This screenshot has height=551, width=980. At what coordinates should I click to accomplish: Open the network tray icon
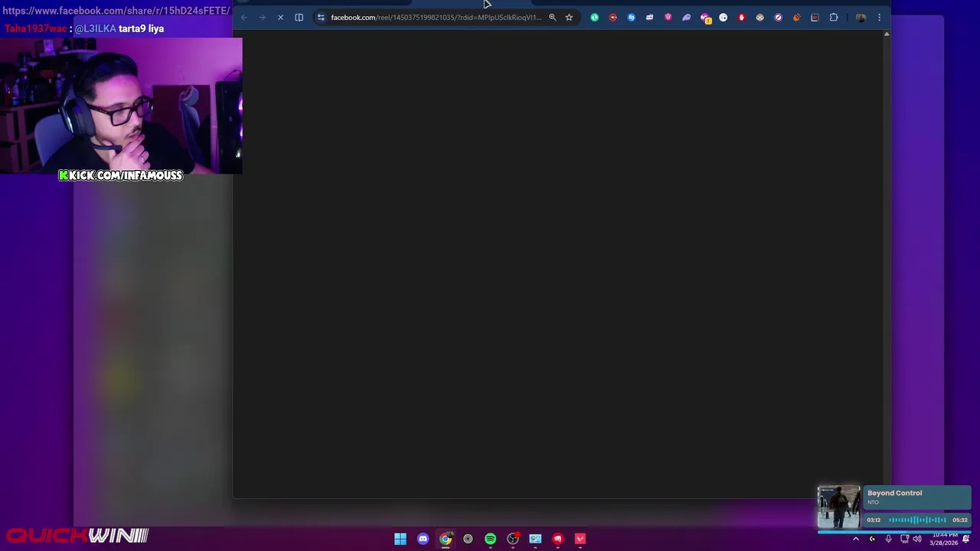[904, 539]
